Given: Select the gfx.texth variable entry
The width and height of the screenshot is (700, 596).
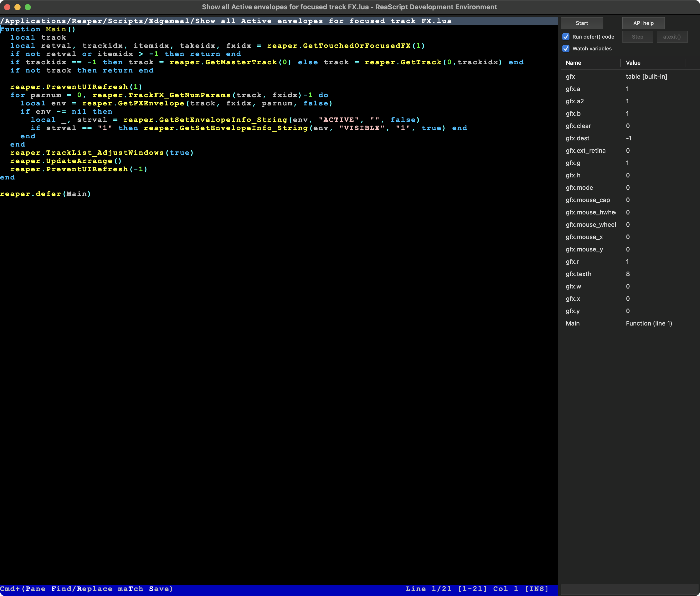Looking at the screenshot, I should point(578,274).
